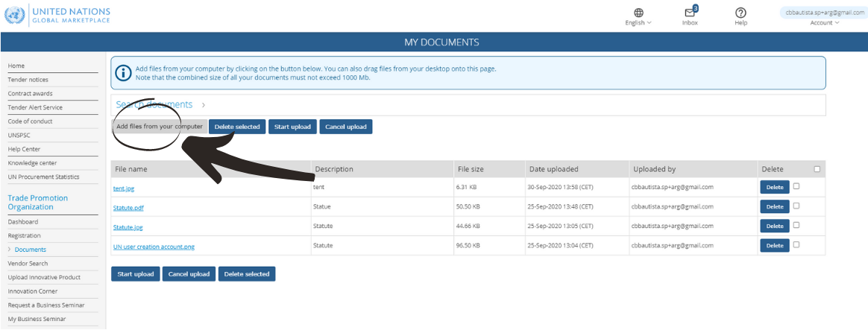The width and height of the screenshot is (868, 330).
Task: Click top Start upload button
Action: 293,127
